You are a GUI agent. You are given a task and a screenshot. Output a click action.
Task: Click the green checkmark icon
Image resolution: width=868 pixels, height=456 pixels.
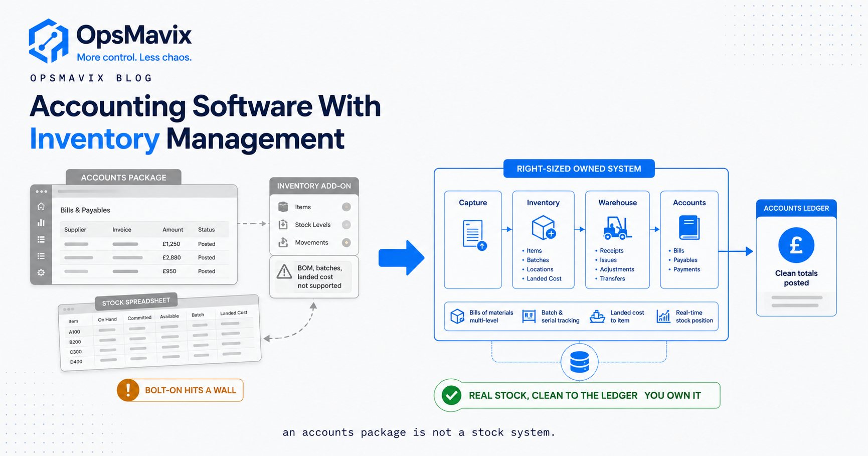451,395
